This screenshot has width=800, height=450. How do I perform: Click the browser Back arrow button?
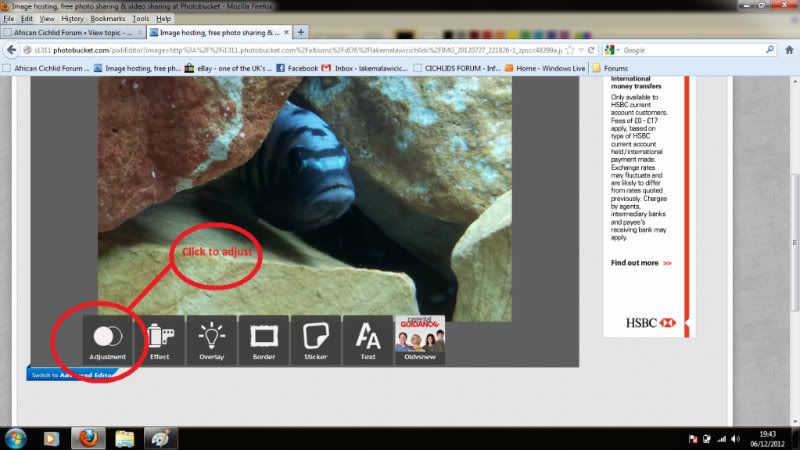(x=11, y=50)
